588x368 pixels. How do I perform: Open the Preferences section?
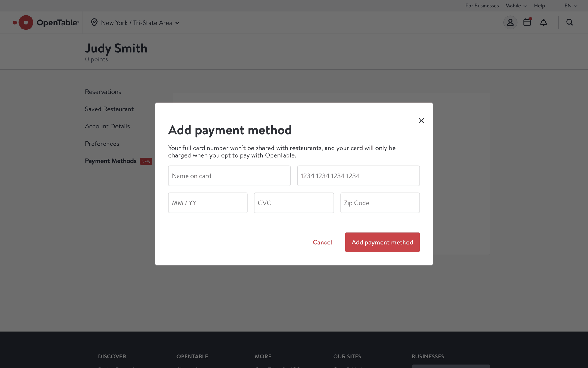[102, 144]
